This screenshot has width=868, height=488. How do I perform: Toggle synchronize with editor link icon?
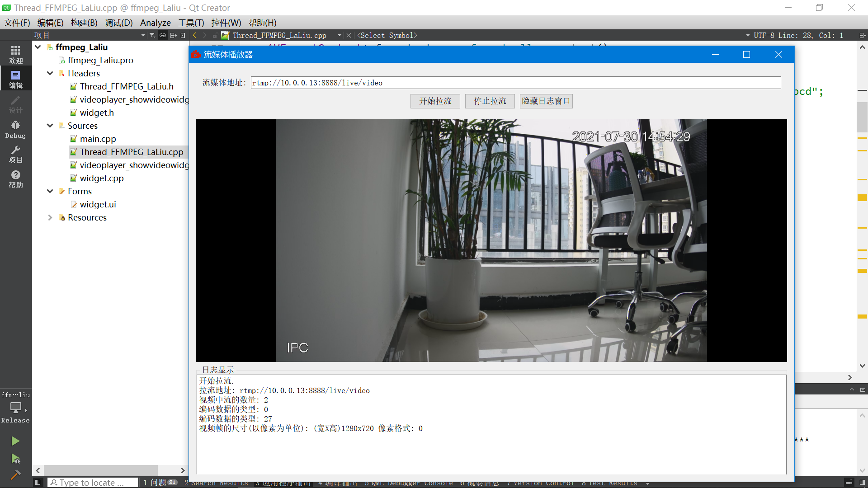click(x=163, y=35)
